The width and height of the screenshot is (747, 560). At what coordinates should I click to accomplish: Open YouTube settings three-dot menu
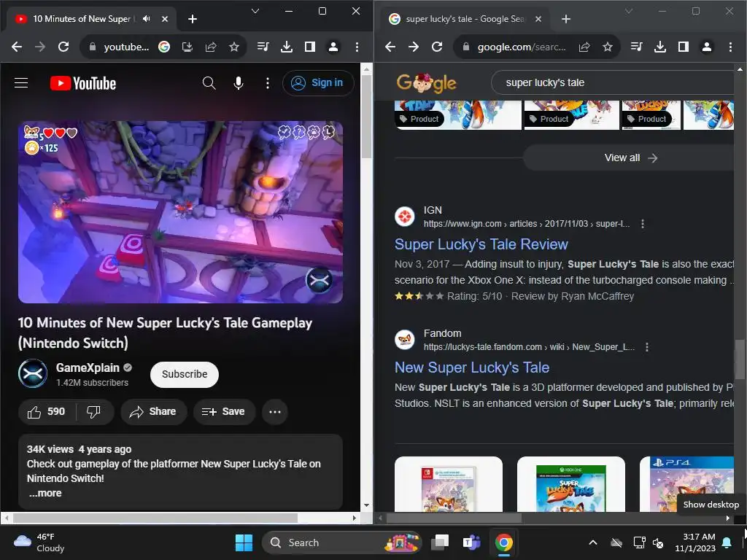click(268, 83)
